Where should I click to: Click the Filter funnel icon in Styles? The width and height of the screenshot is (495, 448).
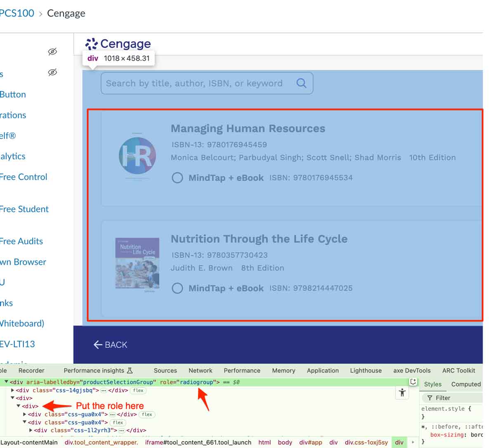click(430, 398)
